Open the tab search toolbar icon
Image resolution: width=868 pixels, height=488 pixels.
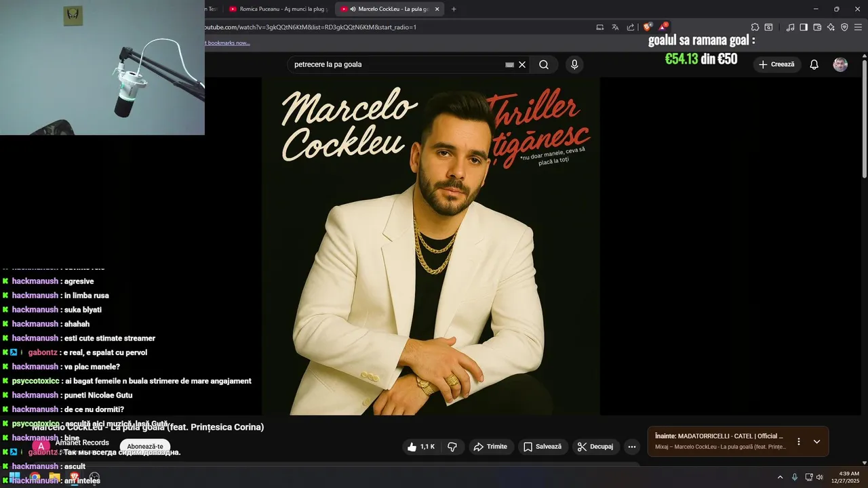(x=768, y=27)
